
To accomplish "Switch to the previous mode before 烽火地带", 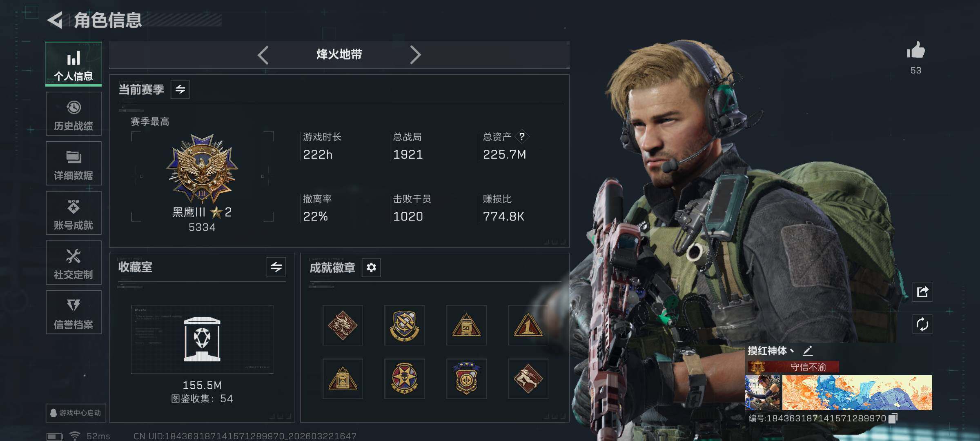I will (263, 55).
